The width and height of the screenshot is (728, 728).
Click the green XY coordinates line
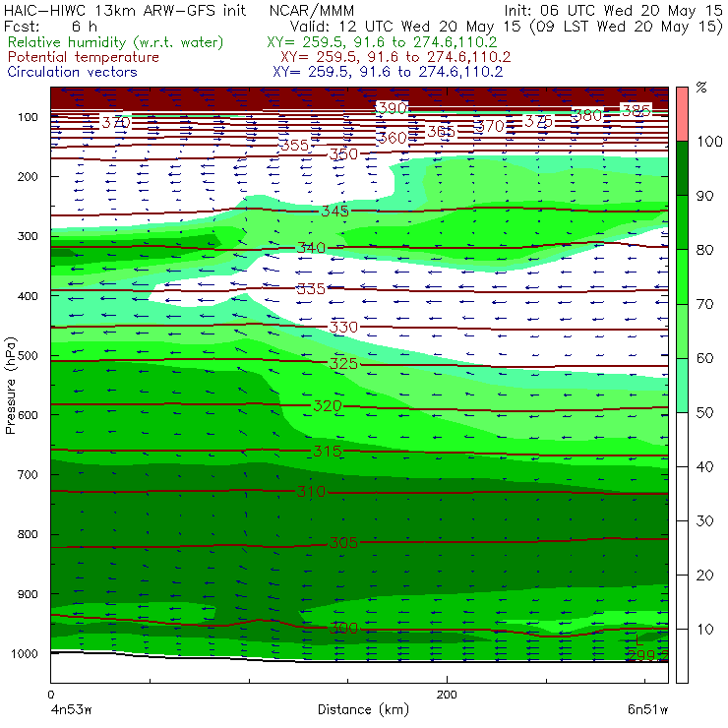382,42
